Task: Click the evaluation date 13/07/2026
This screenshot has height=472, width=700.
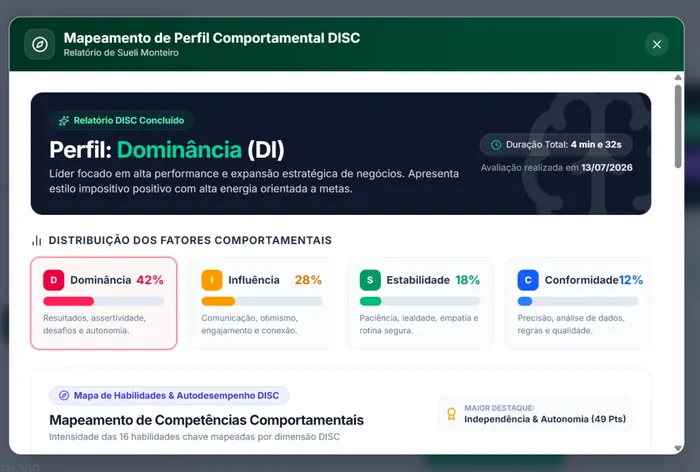Action: [x=607, y=167]
